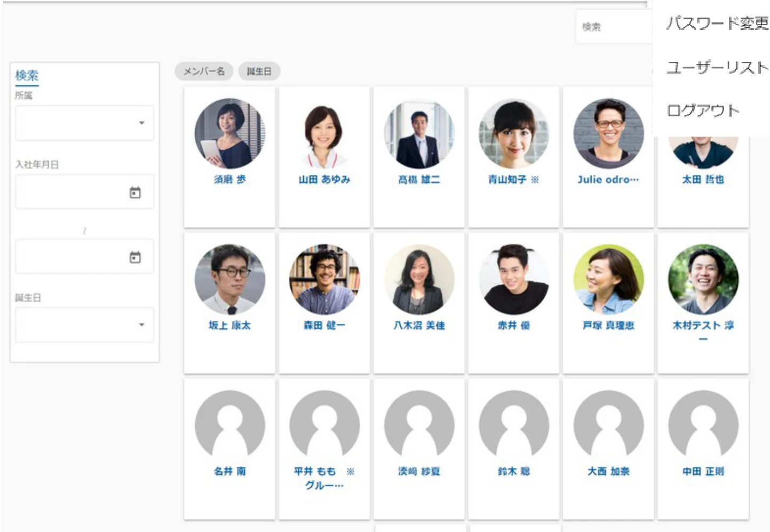The height and width of the screenshot is (532, 770).
Task: Select パスワード変更 from the menu
Action: click(717, 23)
